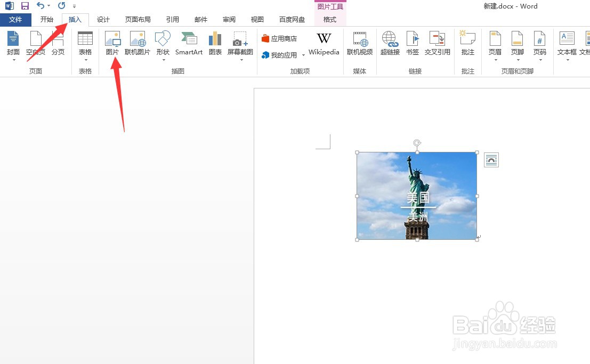Insert an online video with 联机视频
Viewport: 590px width, 364px height.
point(360,43)
